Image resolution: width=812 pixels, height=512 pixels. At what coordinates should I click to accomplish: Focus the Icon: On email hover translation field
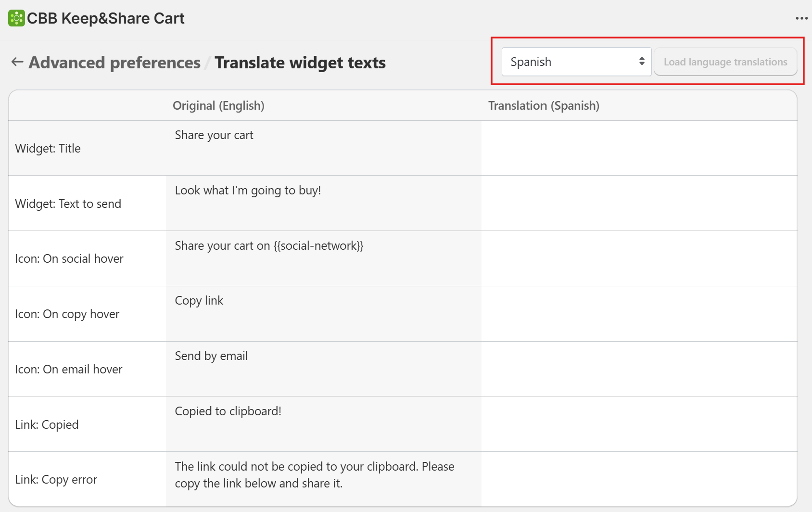tap(639, 369)
